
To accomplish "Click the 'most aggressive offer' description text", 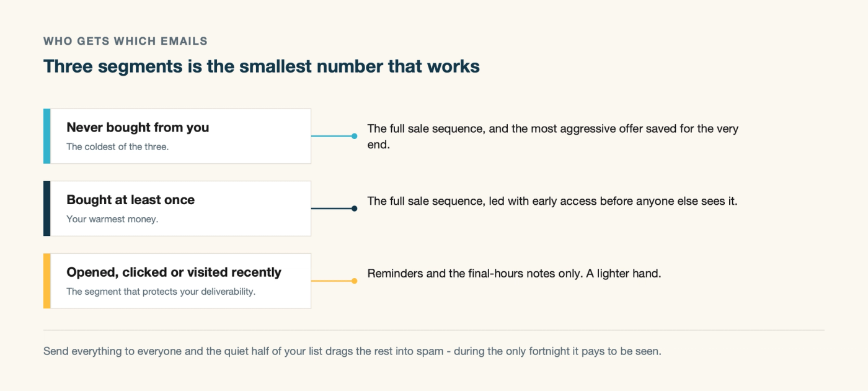I will coord(553,138).
